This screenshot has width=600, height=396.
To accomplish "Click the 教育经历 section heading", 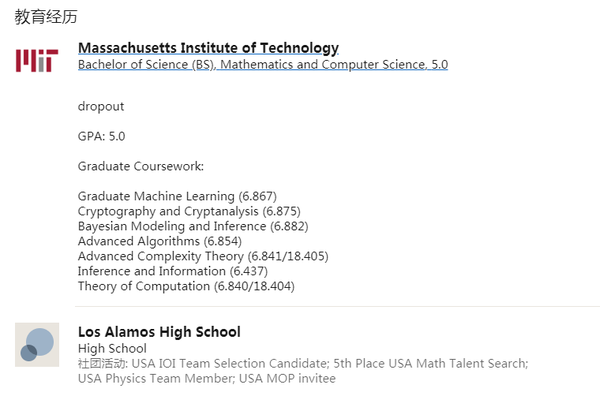I will click(x=46, y=17).
